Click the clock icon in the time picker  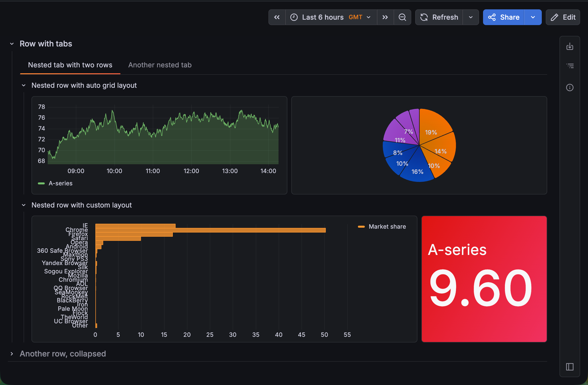(294, 17)
